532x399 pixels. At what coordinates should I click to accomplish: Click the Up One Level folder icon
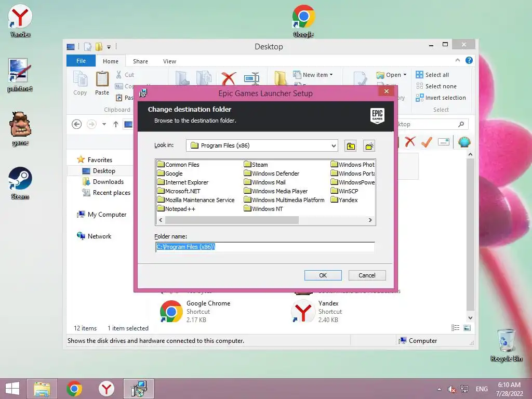coord(351,146)
